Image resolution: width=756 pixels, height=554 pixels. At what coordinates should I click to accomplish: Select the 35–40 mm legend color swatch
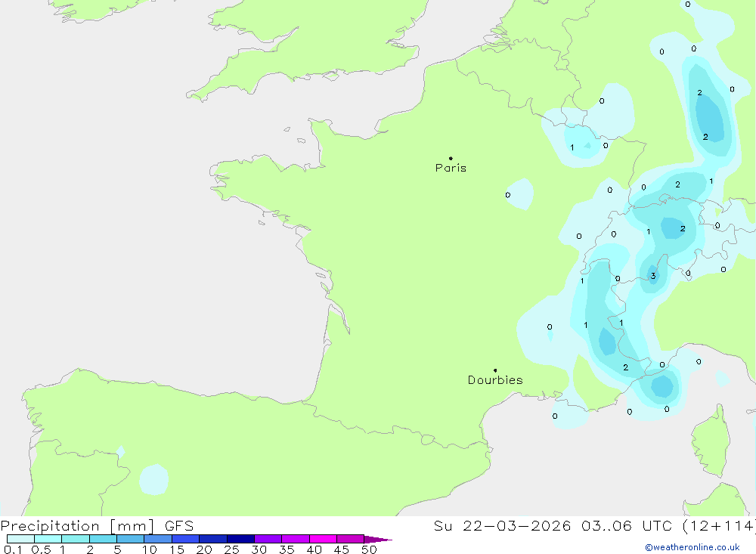[296, 539]
